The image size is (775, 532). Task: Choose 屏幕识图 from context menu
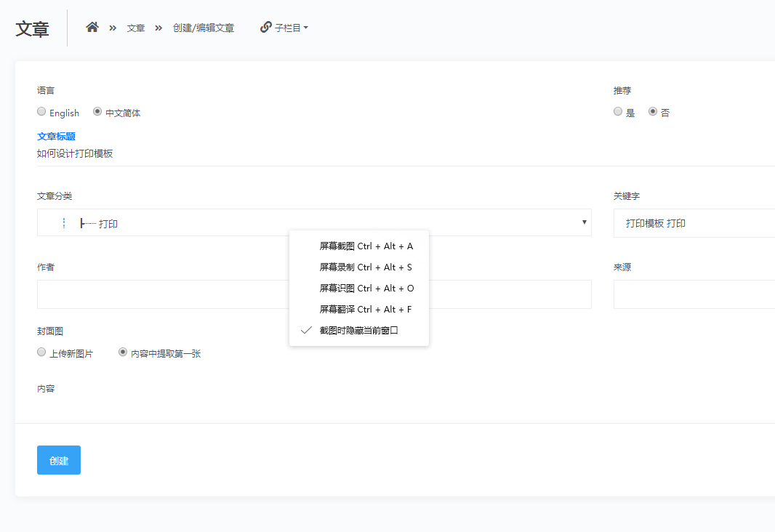click(366, 289)
